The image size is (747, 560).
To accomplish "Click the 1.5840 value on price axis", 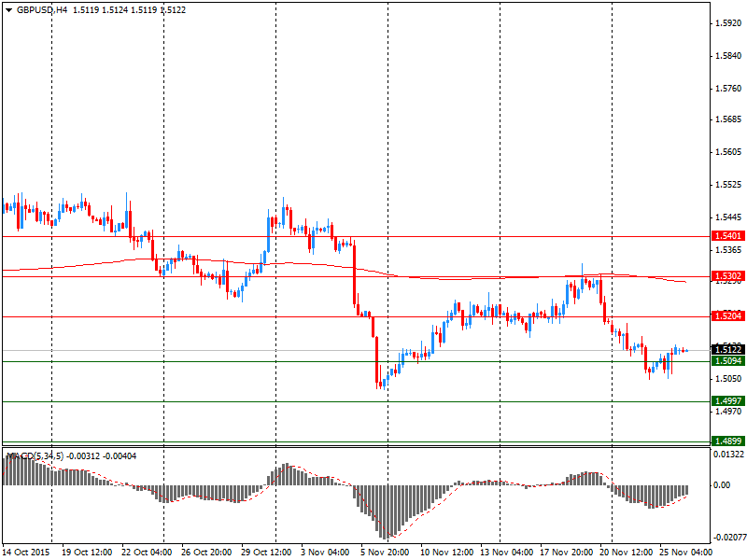I will point(728,56).
